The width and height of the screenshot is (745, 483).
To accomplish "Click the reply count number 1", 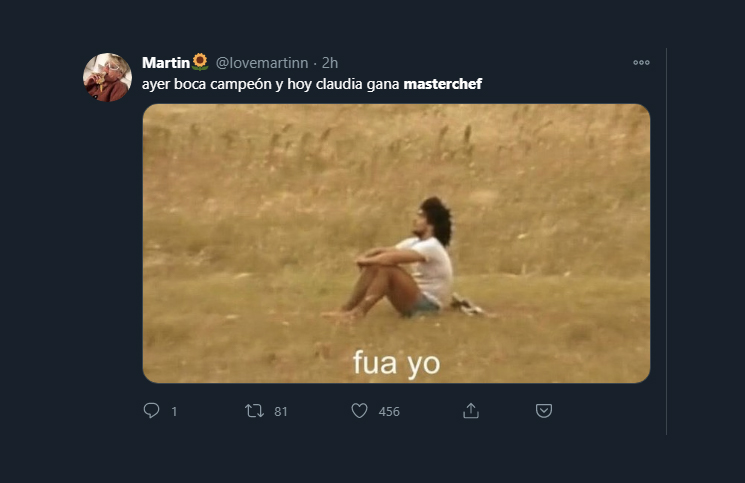I will point(174,411).
